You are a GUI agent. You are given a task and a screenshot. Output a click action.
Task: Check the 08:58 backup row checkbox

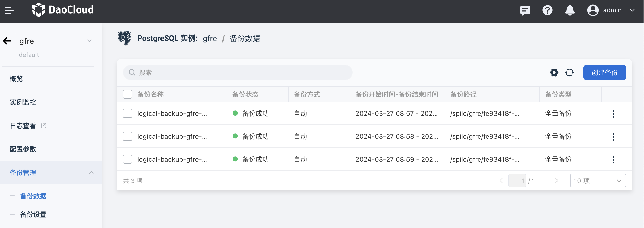click(128, 136)
